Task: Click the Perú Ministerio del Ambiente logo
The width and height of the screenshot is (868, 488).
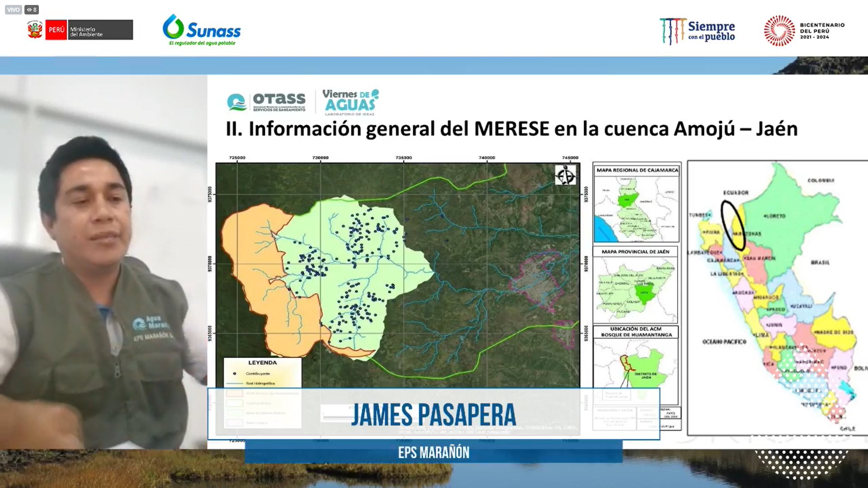Action: tap(80, 30)
